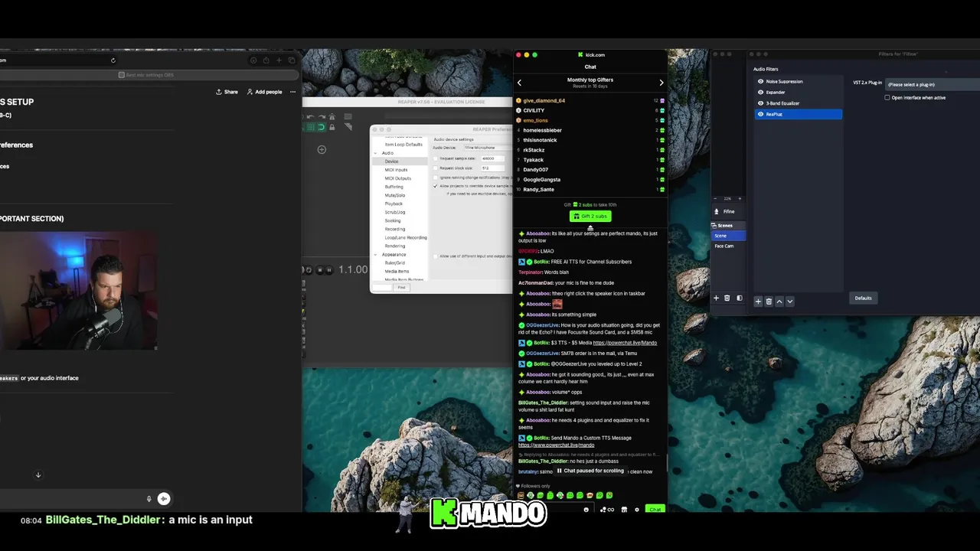
Task: Open the VST 2.x Plug-in dropdown
Action: [933, 84]
